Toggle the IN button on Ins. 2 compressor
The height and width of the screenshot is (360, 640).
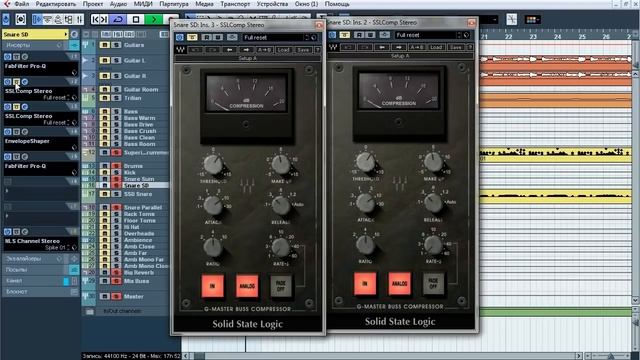tap(365, 283)
